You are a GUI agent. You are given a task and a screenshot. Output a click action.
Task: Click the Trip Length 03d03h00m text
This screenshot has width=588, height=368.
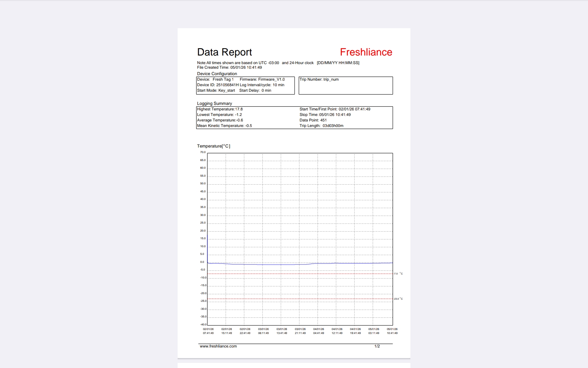(321, 126)
